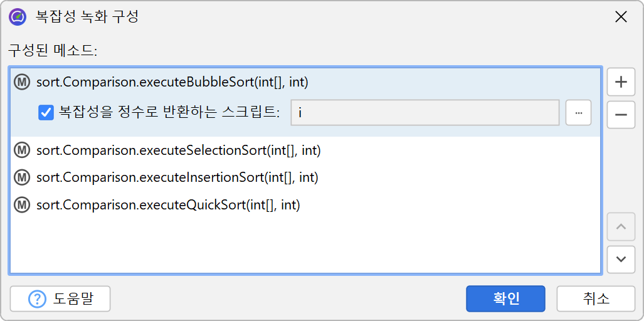Screen dimensions: 644x321
Task: Click the minus button to remove method
Action: pyautogui.click(x=621, y=115)
